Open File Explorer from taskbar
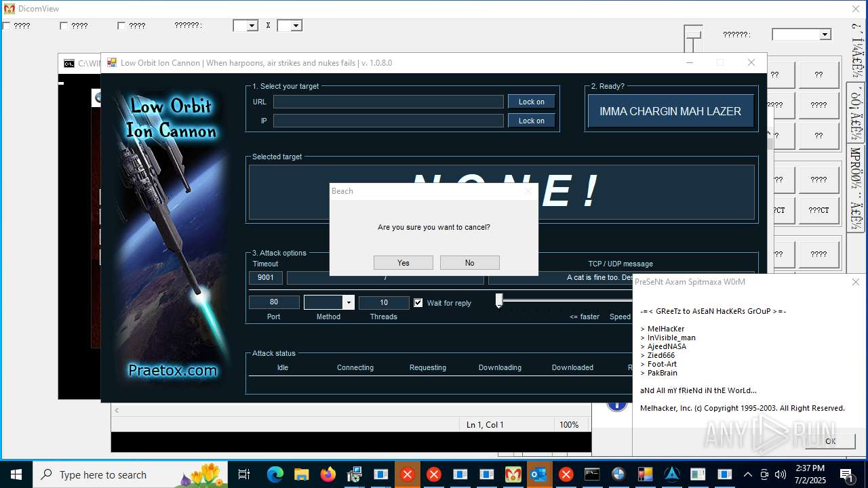Image resolution: width=868 pixels, height=488 pixels. click(x=301, y=474)
